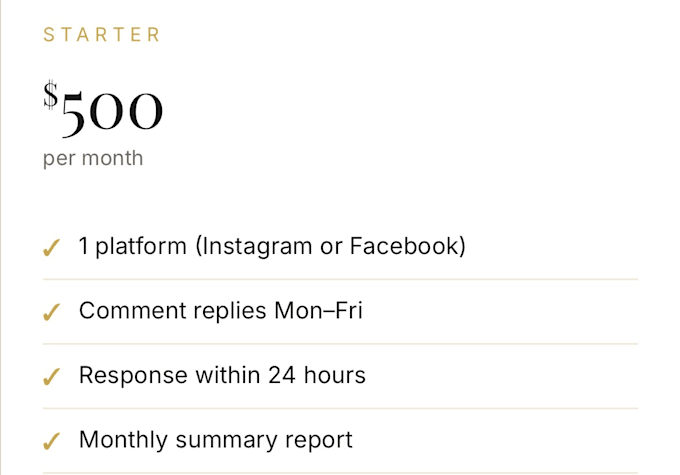Viewport: 680px width, 475px height.
Task: Click the checkmark beside Monthly summary report
Action: coord(51,441)
